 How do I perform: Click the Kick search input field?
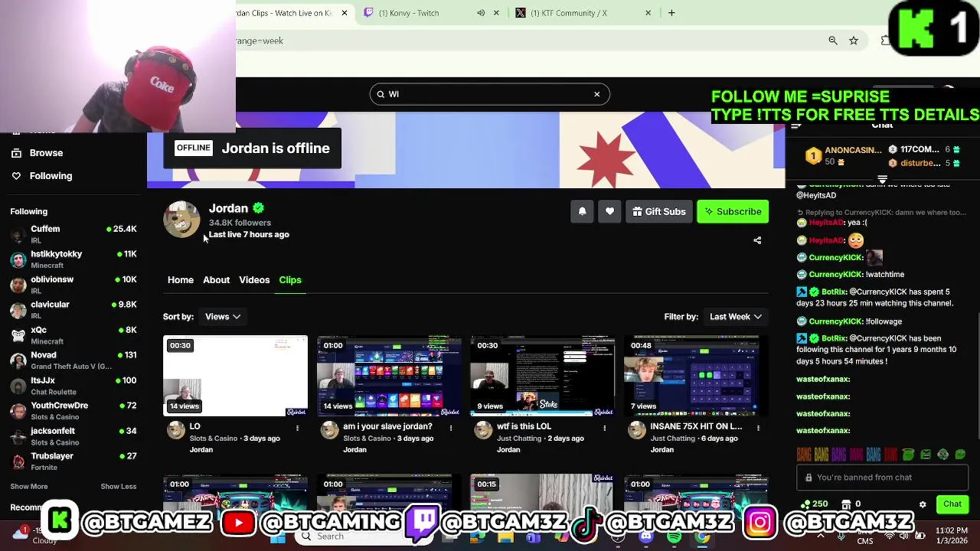pos(490,94)
